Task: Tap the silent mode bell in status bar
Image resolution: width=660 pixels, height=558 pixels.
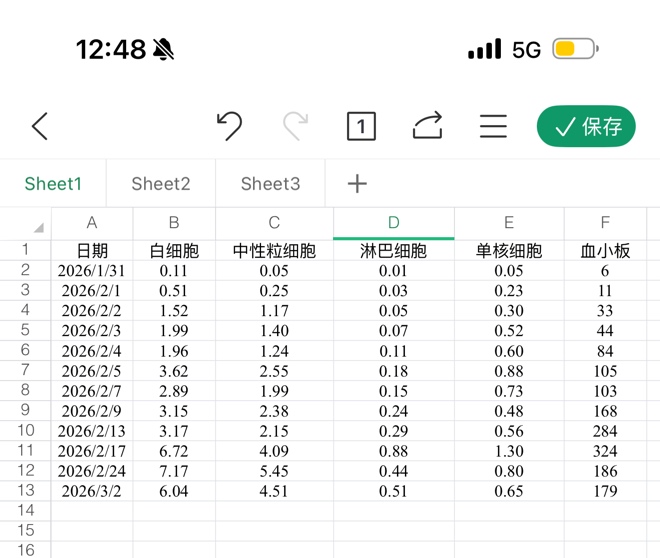Action: click(164, 49)
